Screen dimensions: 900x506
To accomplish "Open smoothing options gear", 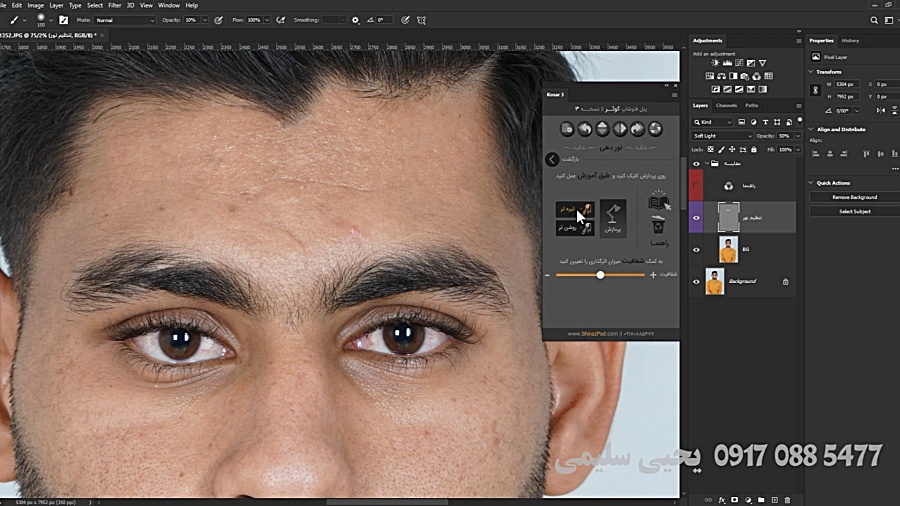I will [x=355, y=20].
